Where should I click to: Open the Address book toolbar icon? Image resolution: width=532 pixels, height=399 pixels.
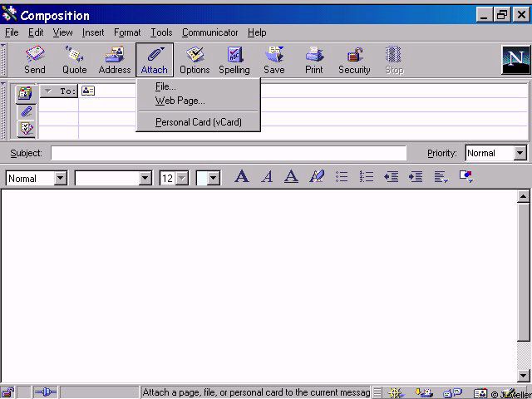click(x=115, y=60)
